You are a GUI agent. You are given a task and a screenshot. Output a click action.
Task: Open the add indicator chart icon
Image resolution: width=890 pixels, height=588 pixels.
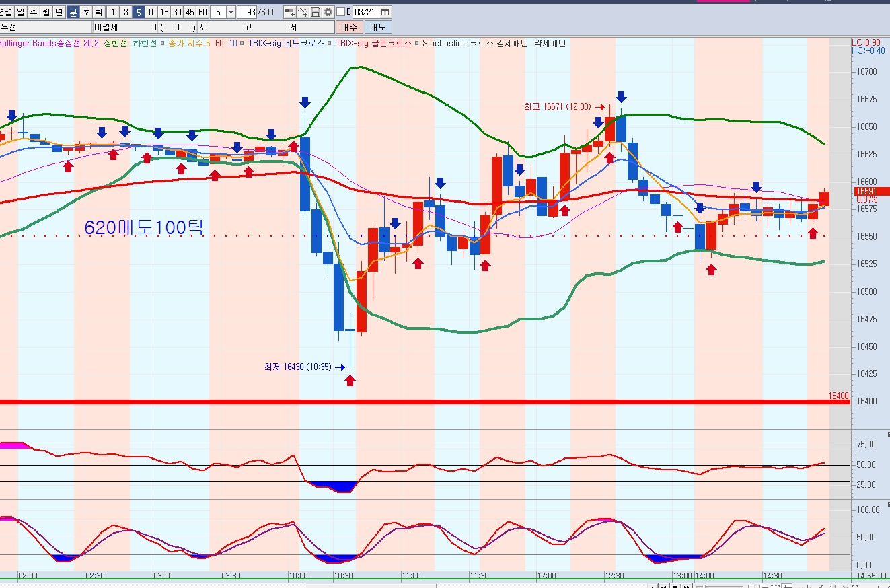click(289, 12)
